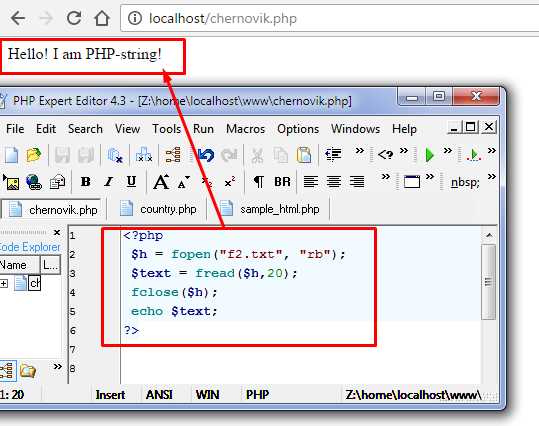539x426 pixels.
Task: Expand the tree node in Code Explorer
Action: click(4, 284)
